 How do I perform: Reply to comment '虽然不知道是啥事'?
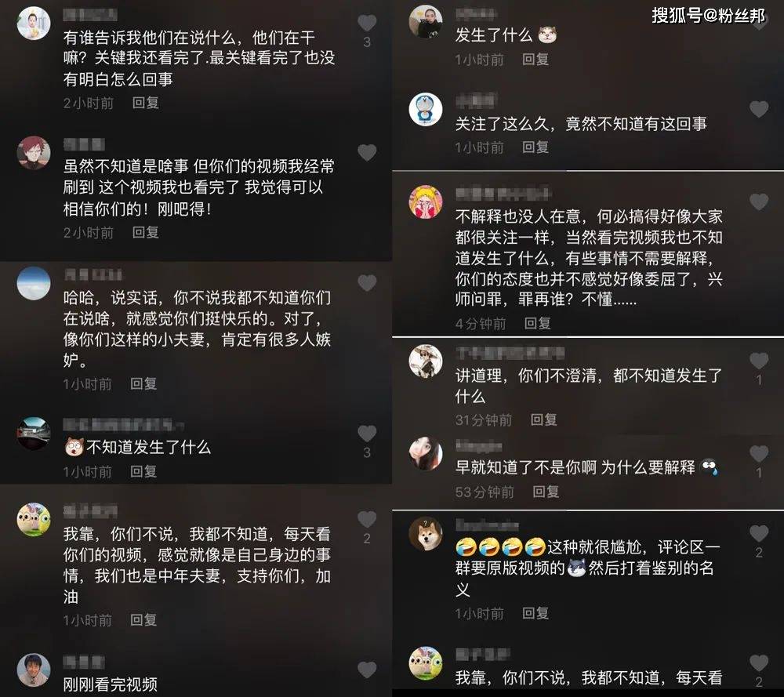pos(146,233)
